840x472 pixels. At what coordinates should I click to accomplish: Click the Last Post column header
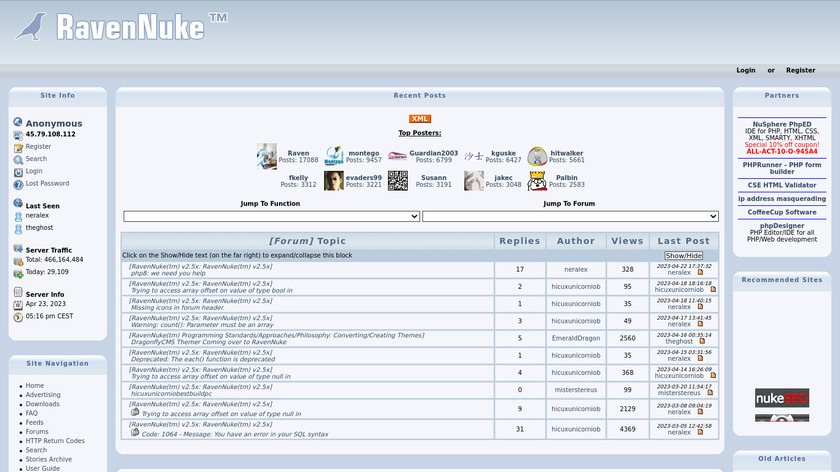[x=684, y=241]
